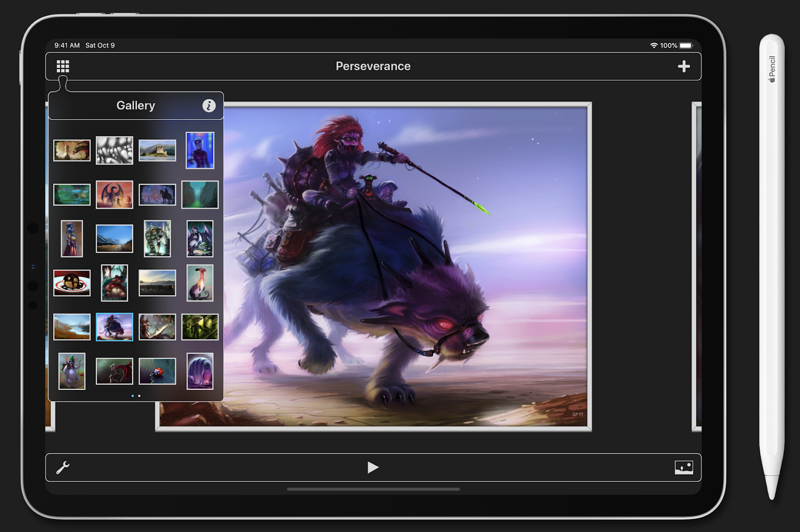
Task: Switch to second gallery page dot
Action: (139, 396)
